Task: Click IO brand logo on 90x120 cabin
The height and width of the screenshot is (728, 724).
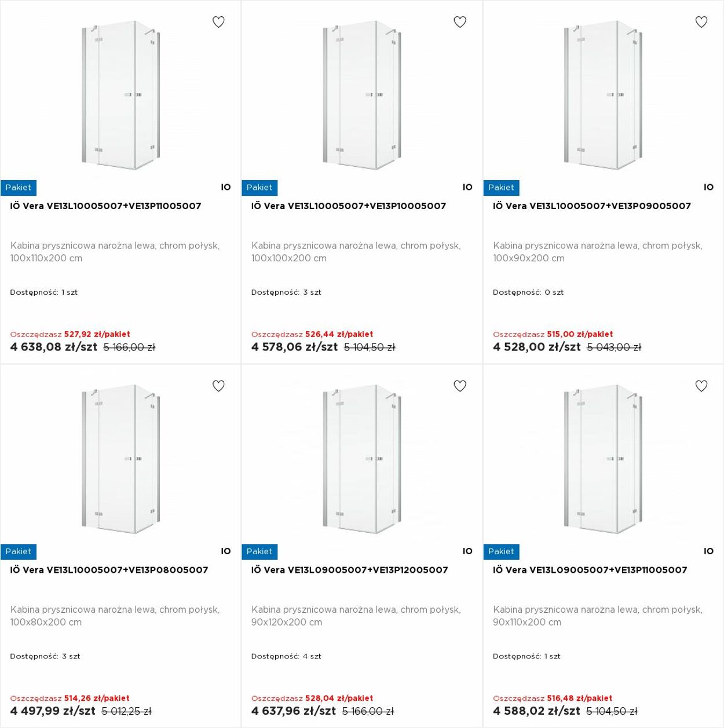Action: (467, 551)
